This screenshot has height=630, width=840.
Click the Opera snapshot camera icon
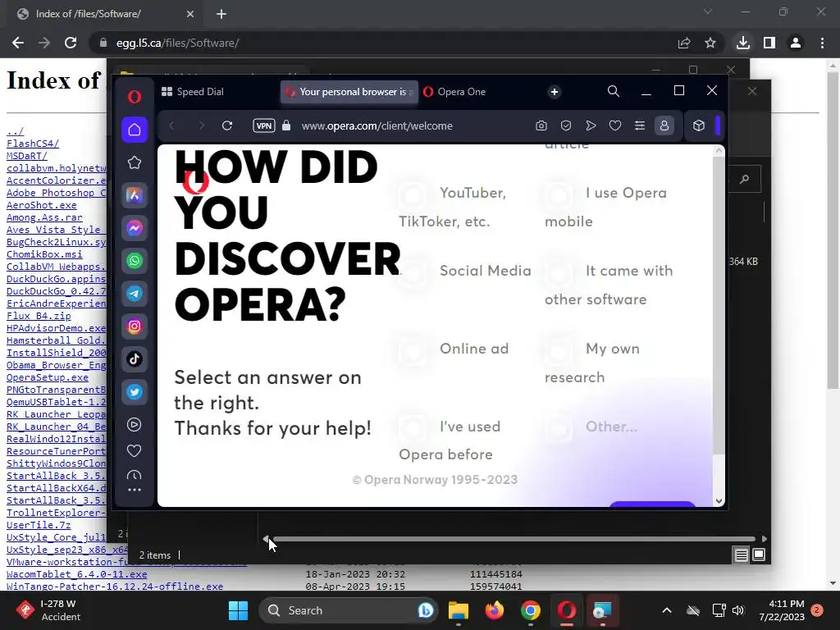[x=541, y=126]
